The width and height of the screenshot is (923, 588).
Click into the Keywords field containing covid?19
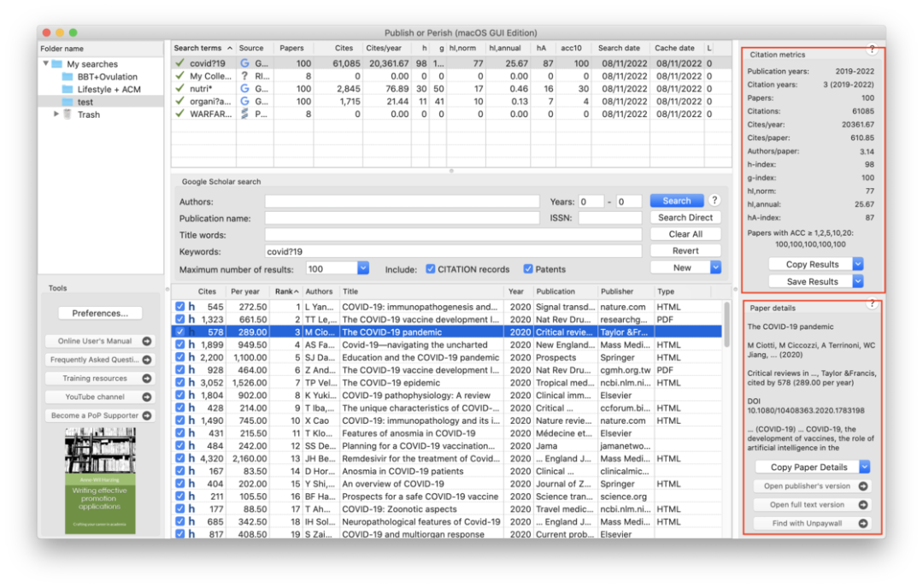[x=453, y=251]
